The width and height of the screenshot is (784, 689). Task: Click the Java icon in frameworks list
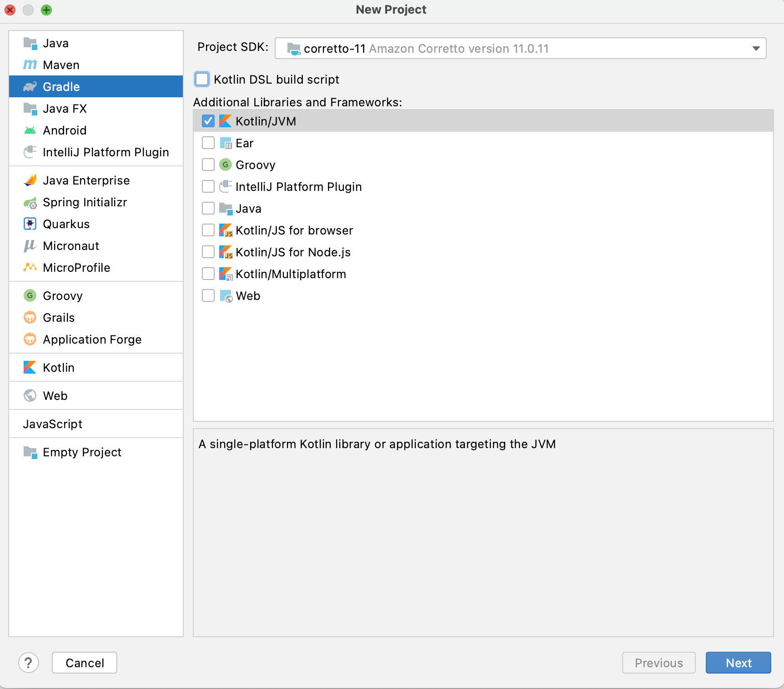pyautogui.click(x=226, y=209)
